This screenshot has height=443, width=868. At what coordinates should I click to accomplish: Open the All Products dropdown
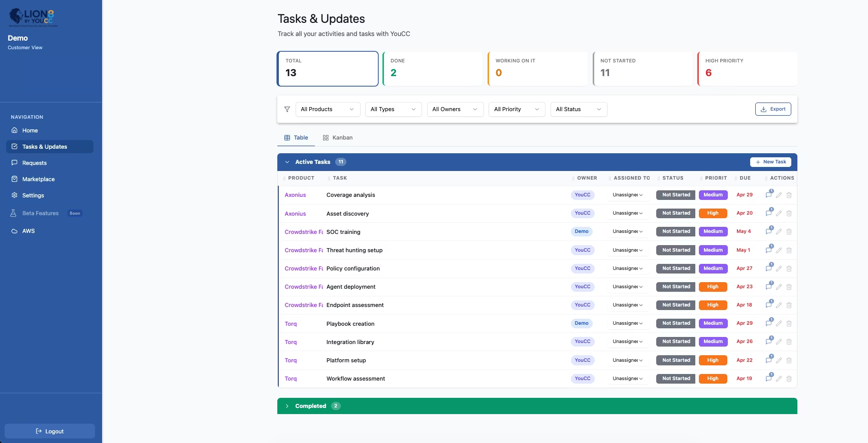click(328, 109)
